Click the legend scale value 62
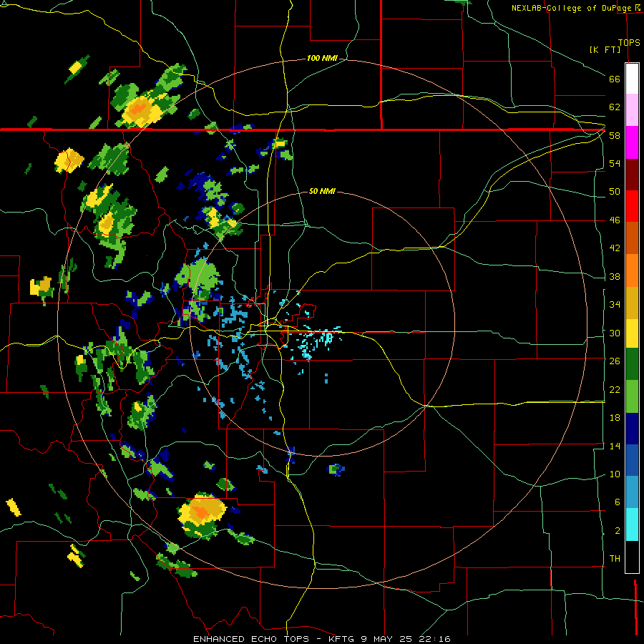This screenshot has height=644, width=644. pyautogui.click(x=615, y=107)
